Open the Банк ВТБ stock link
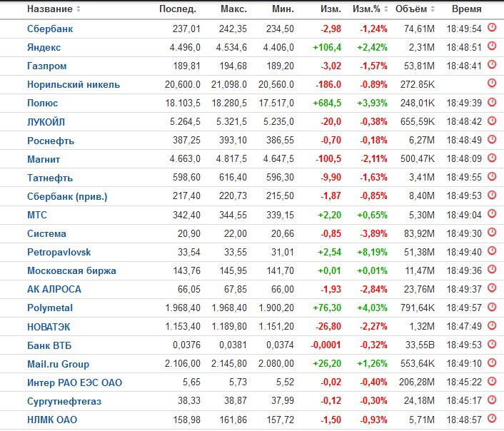Image resolution: width=504 pixels, height=431 pixels. (49, 345)
